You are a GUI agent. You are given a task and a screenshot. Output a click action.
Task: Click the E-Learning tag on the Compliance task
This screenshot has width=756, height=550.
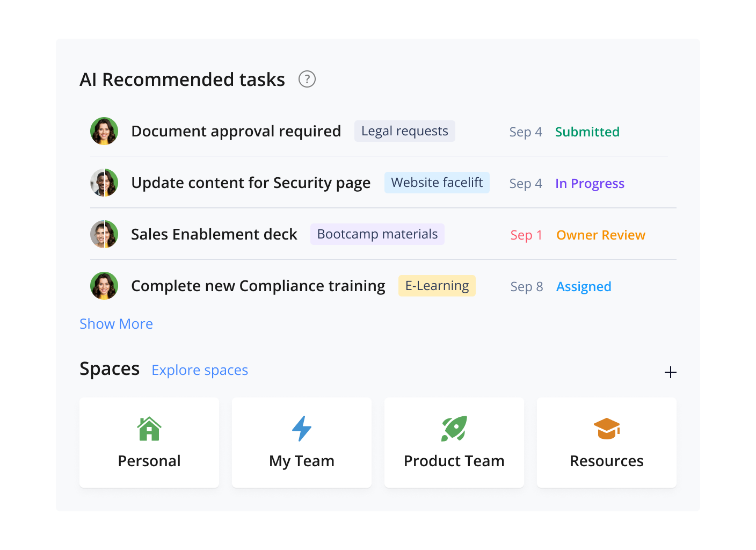pos(437,285)
